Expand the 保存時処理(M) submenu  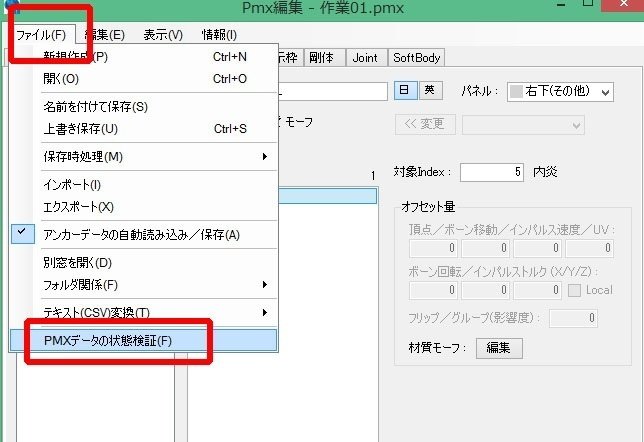144,157
